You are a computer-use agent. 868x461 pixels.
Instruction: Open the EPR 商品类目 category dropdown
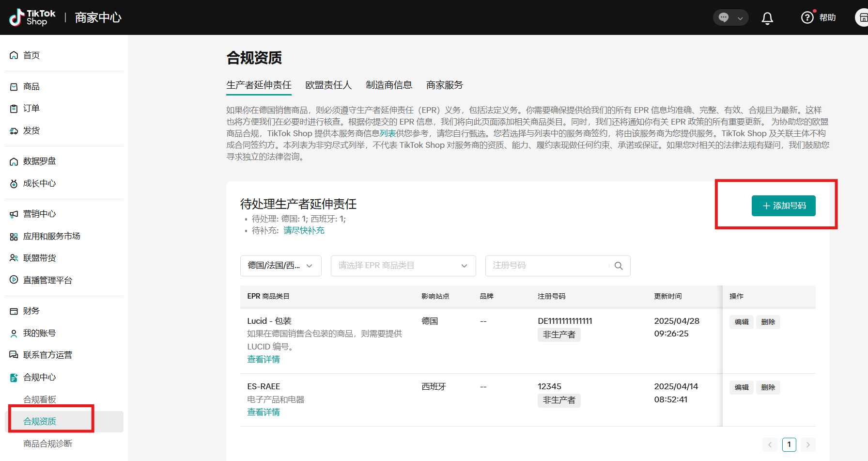pyautogui.click(x=403, y=266)
